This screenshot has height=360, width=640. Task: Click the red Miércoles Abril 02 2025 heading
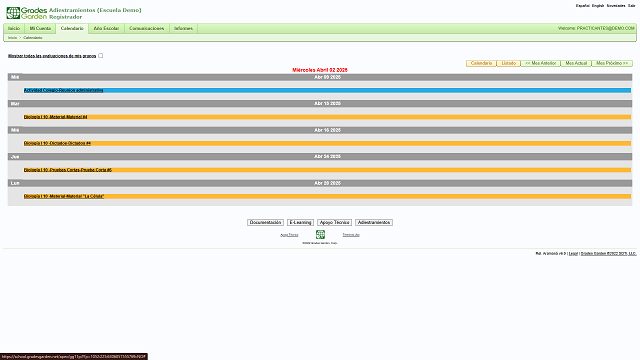click(320, 70)
